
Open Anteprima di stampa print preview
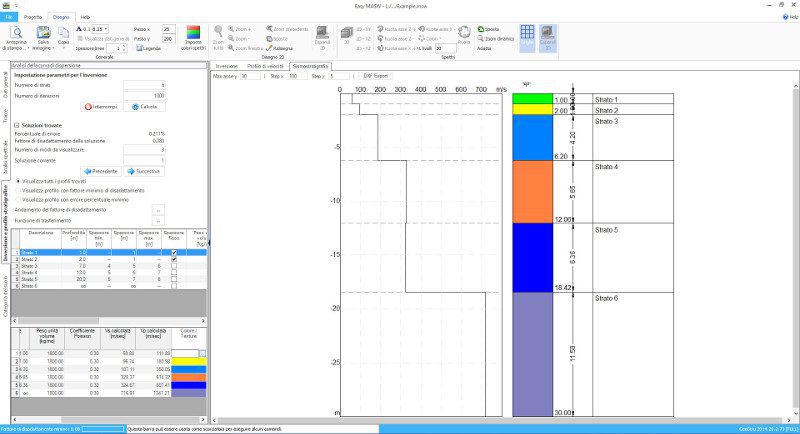pos(17,33)
